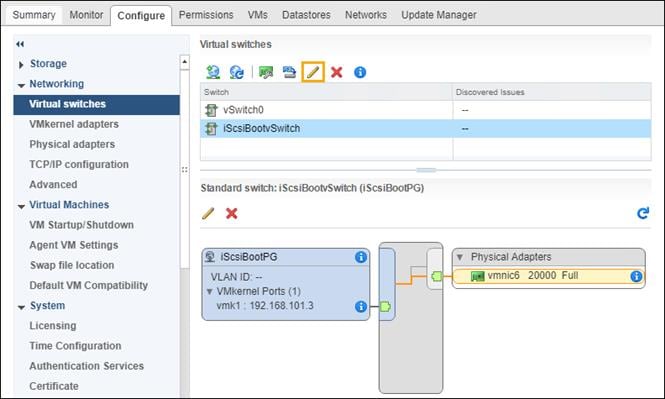Viewport: 665px width, 399px height.
Task: Click vmnic6 green uplink connector
Action: (x=437, y=276)
